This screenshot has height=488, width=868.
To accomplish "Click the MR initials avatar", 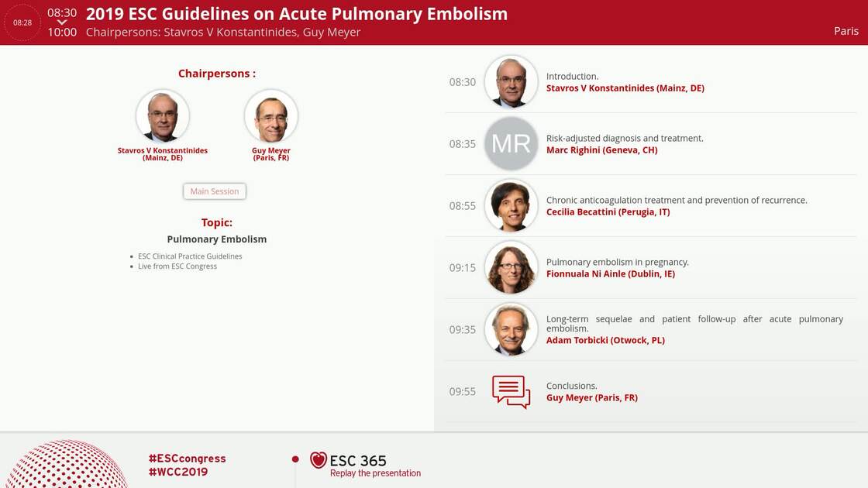I will [511, 144].
